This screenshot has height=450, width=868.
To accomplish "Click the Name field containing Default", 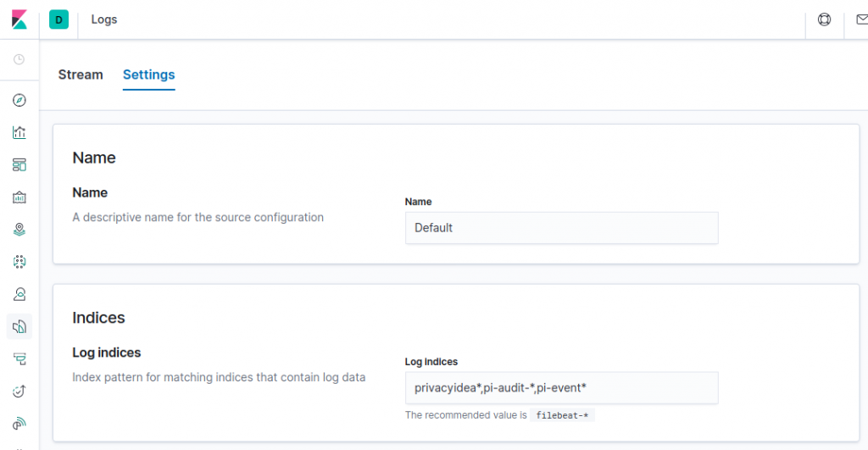I will coord(561,228).
